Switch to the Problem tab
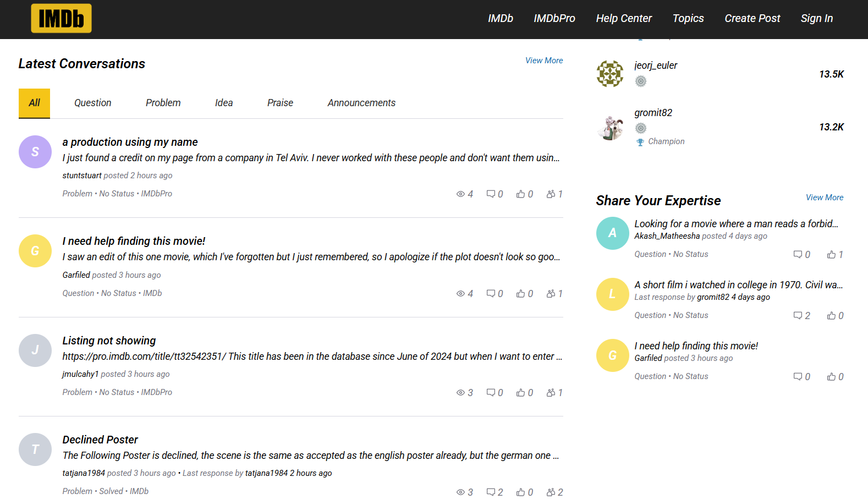Screen dimensions: 868x499 (163, 103)
